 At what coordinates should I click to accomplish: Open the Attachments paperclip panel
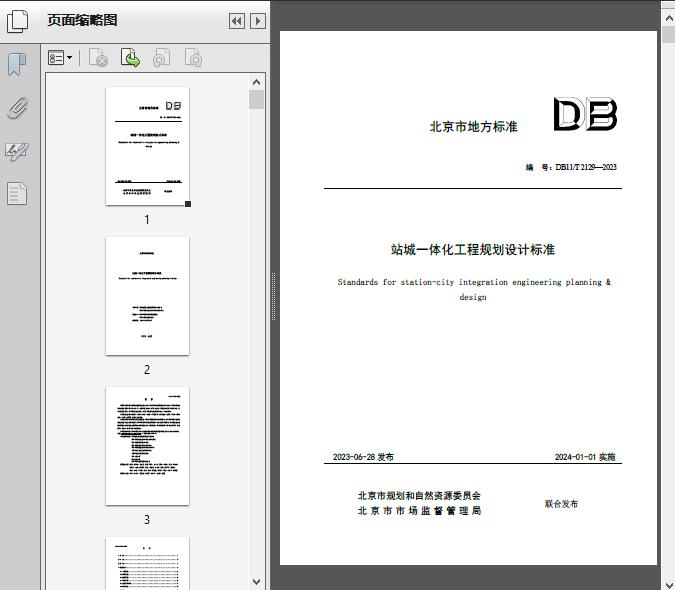point(18,108)
